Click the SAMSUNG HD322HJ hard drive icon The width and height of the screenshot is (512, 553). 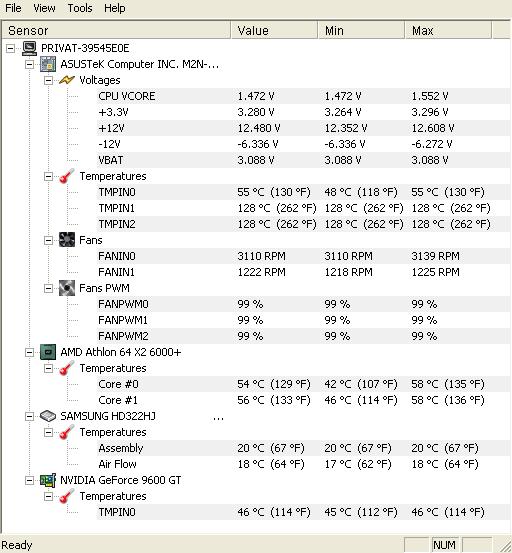[x=48, y=416]
